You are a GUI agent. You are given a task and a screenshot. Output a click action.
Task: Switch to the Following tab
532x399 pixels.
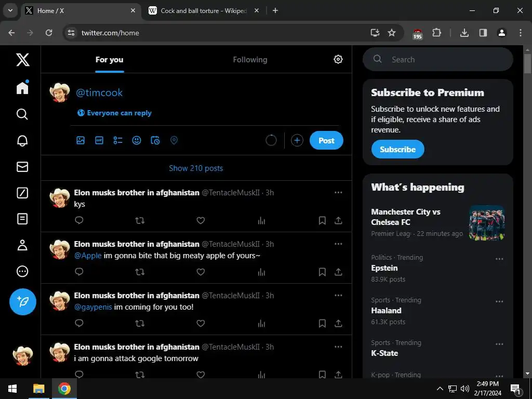coord(250,60)
